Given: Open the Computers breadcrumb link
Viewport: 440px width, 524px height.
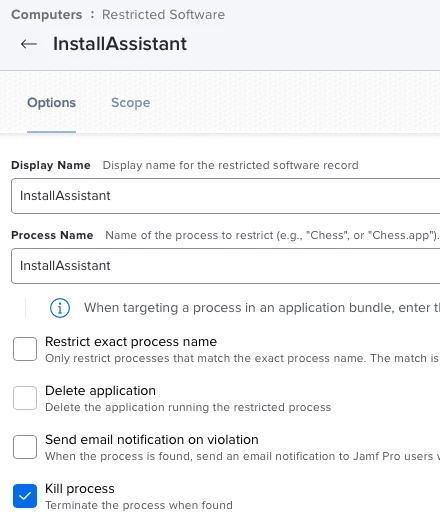Looking at the screenshot, I should [46, 15].
